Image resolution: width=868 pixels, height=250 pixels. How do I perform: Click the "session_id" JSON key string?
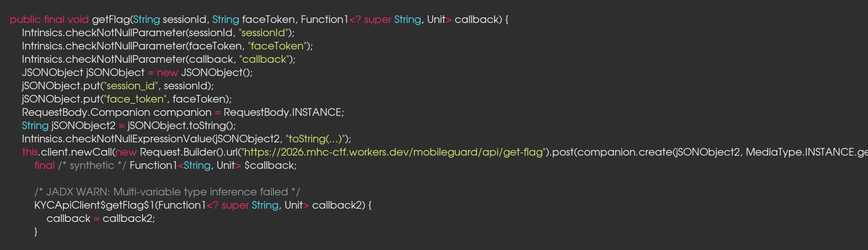pos(131,86)
